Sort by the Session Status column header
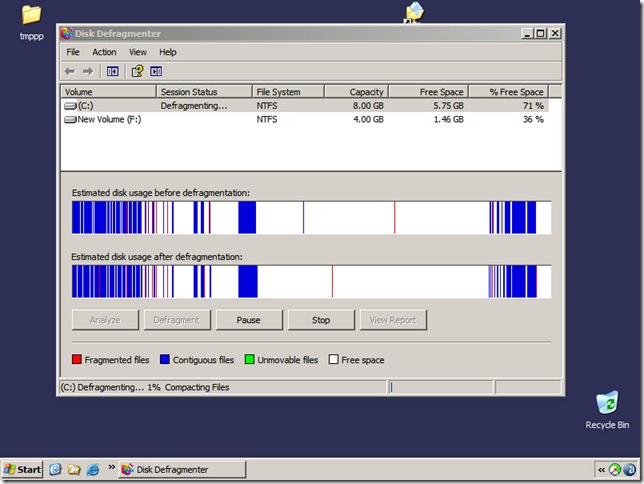Screen dimensions: 644x484 point(204,92)
